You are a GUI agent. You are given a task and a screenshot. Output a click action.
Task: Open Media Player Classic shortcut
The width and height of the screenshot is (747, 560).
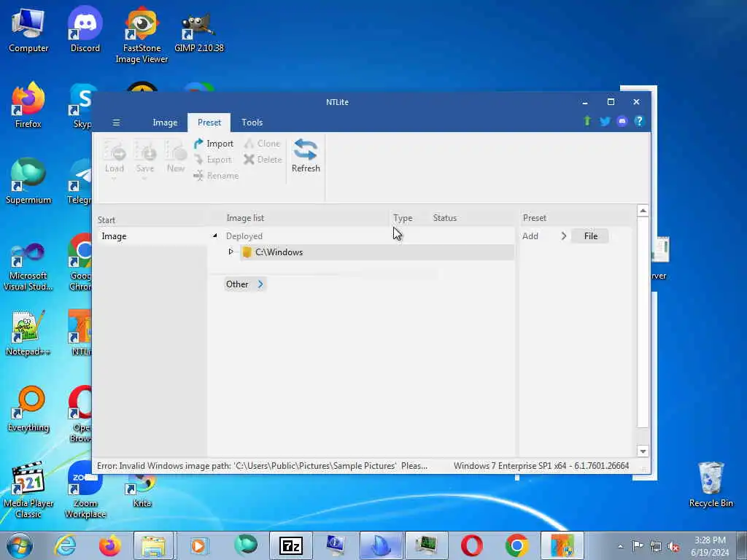[x=28, y=491]
